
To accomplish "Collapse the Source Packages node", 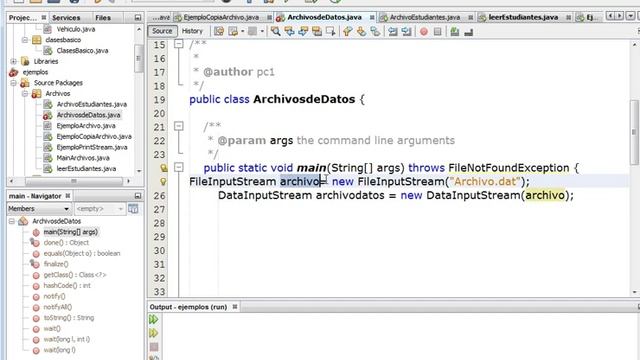I will pos(13,83).
